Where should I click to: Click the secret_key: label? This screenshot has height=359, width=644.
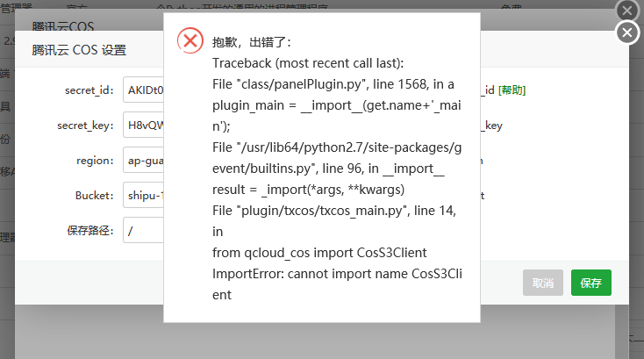(x=85, y=126)
